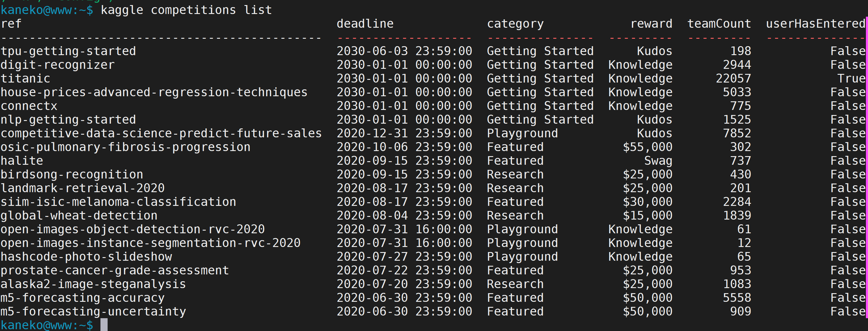Select the 'connectx' ref
This screenshot has width=868, height=331.
click(29, 106)
